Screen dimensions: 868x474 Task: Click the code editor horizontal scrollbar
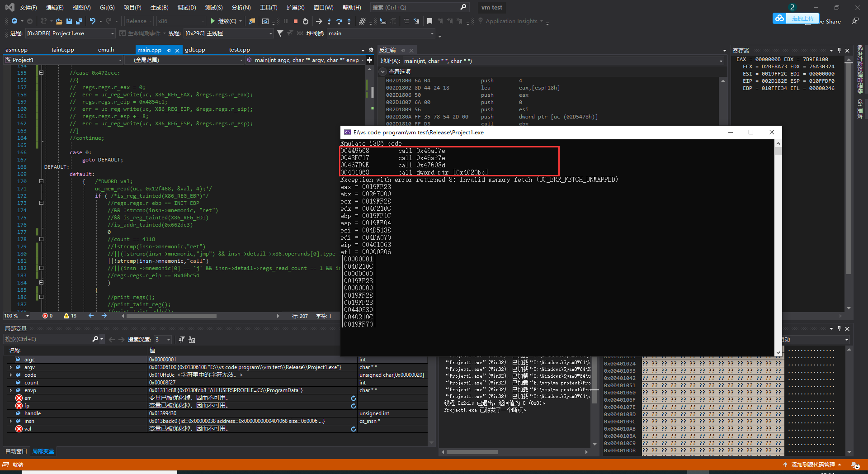tap(172, 316)
